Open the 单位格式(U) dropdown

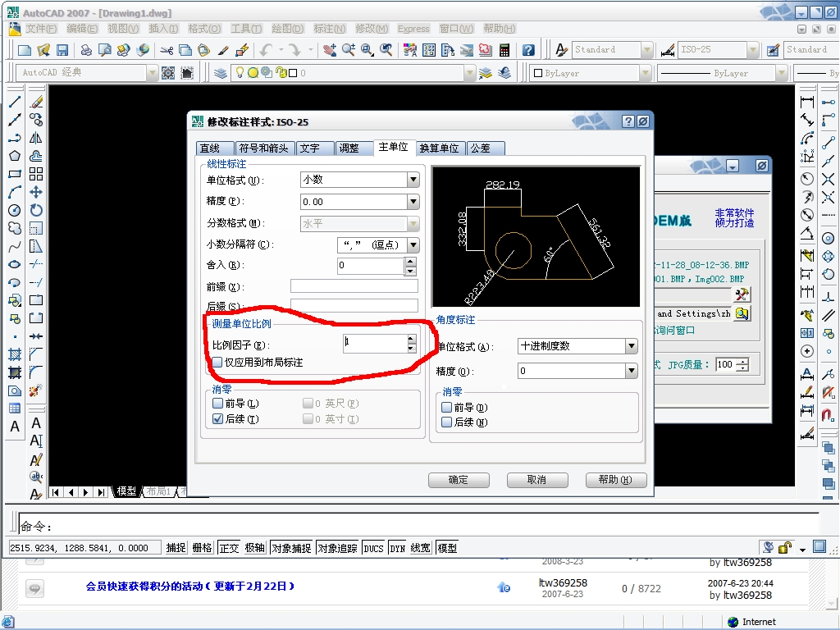pyautogui.click(x=413, y=180)
